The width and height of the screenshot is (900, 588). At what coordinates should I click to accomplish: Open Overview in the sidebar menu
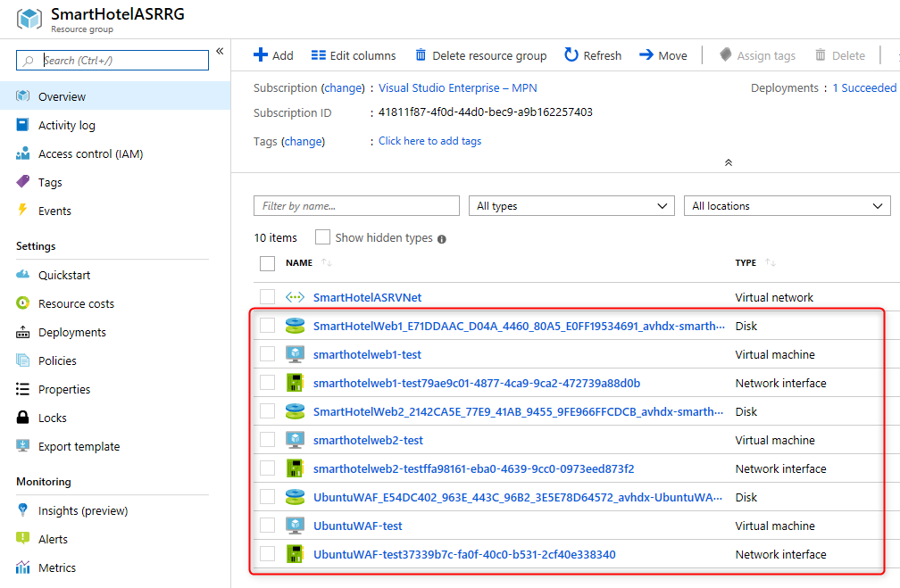tap(115, 95)
